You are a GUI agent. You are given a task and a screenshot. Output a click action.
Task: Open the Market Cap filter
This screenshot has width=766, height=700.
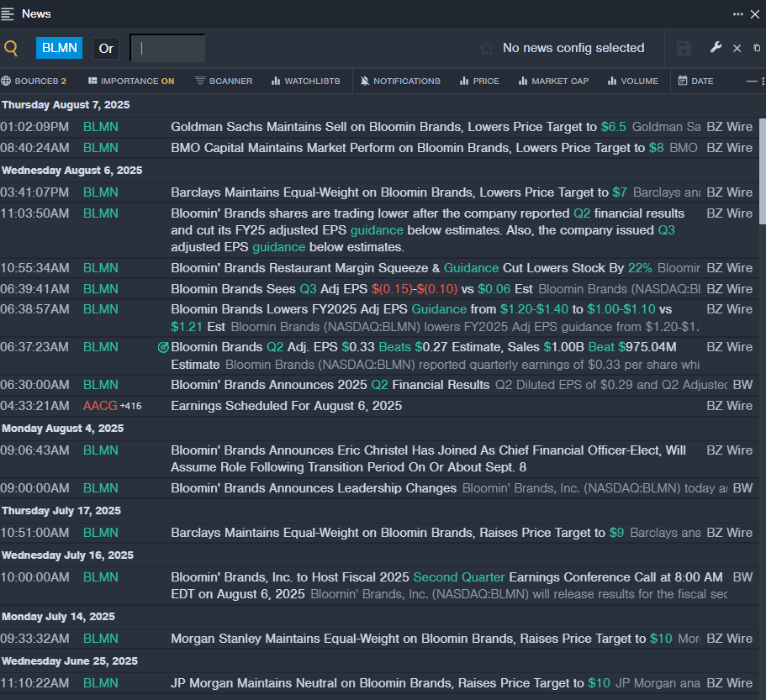553,81
